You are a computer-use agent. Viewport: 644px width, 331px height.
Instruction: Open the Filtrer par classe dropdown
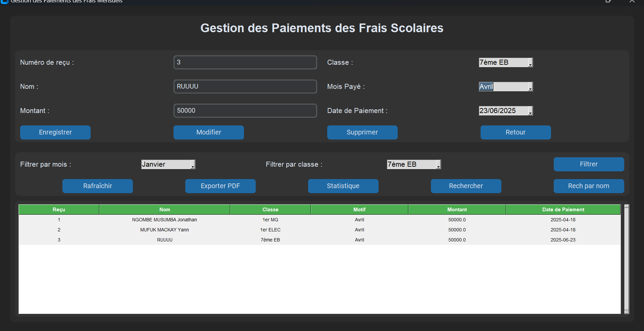438,165
